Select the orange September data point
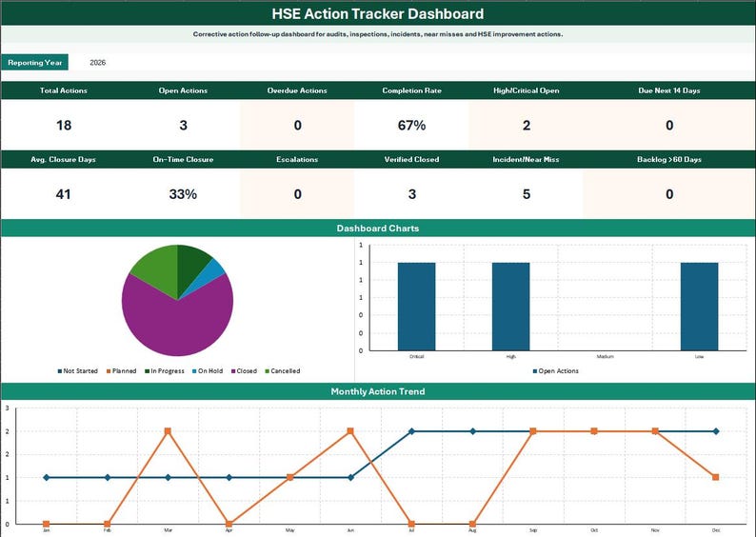The height and width of the screenshot is (537, 756). coord(533,431)
